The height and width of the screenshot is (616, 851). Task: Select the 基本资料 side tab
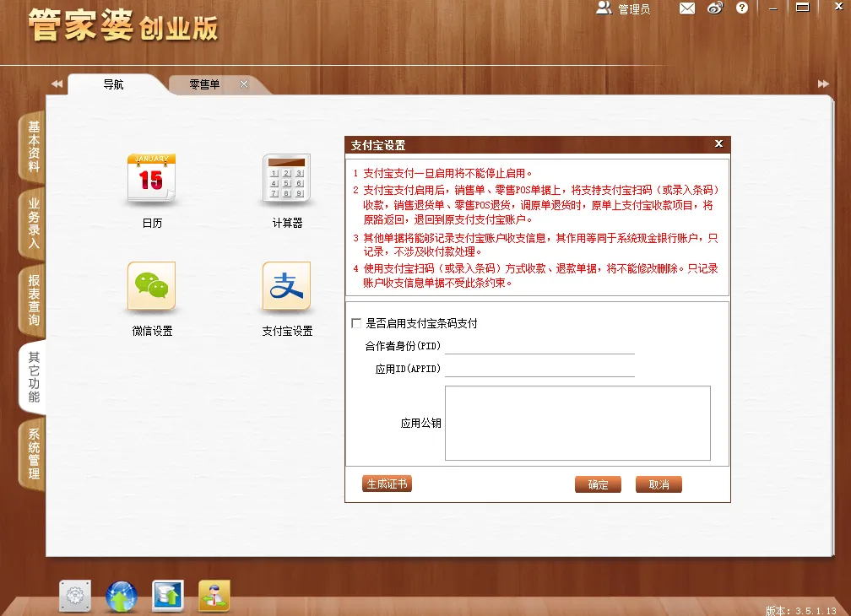[x=33, y=147]
